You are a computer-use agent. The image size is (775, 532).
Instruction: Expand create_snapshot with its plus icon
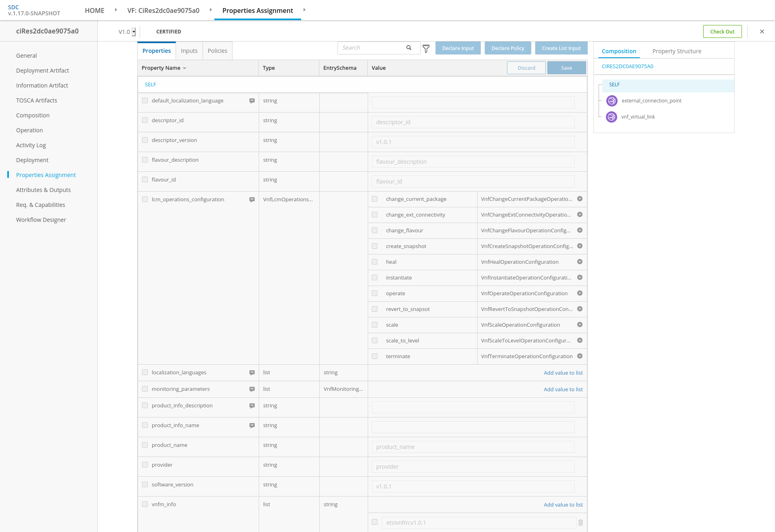580,246
